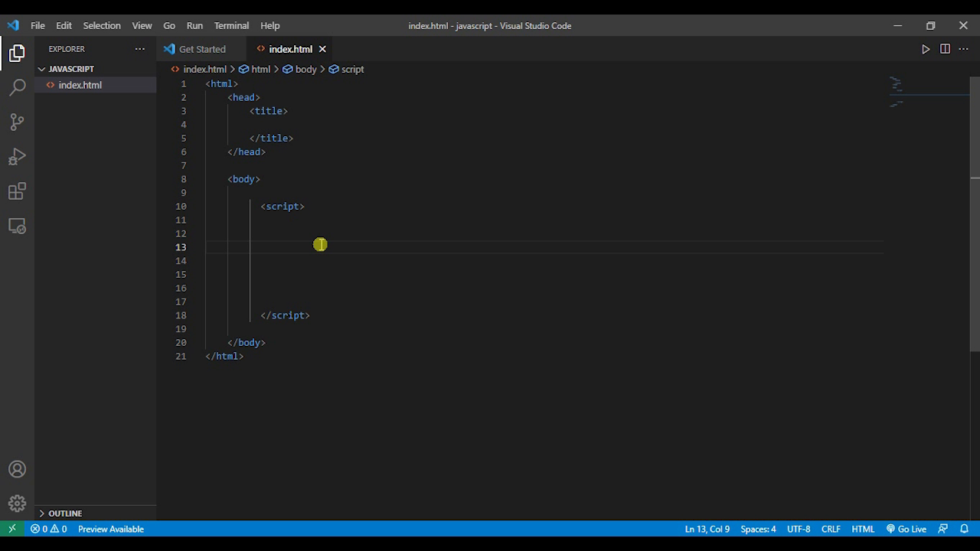Open the Accounts menu icon
This screenshot has width=980, height=551.
pos(17,469)
